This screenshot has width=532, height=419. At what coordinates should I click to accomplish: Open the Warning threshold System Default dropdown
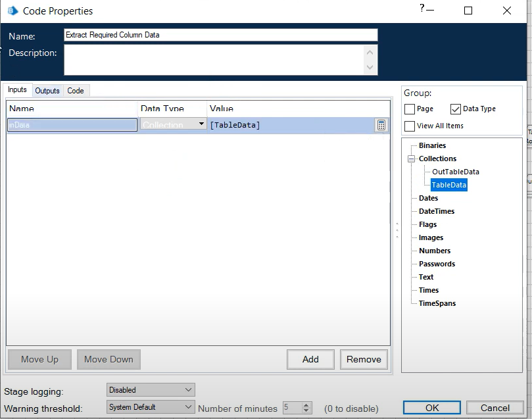pos(151,407)
